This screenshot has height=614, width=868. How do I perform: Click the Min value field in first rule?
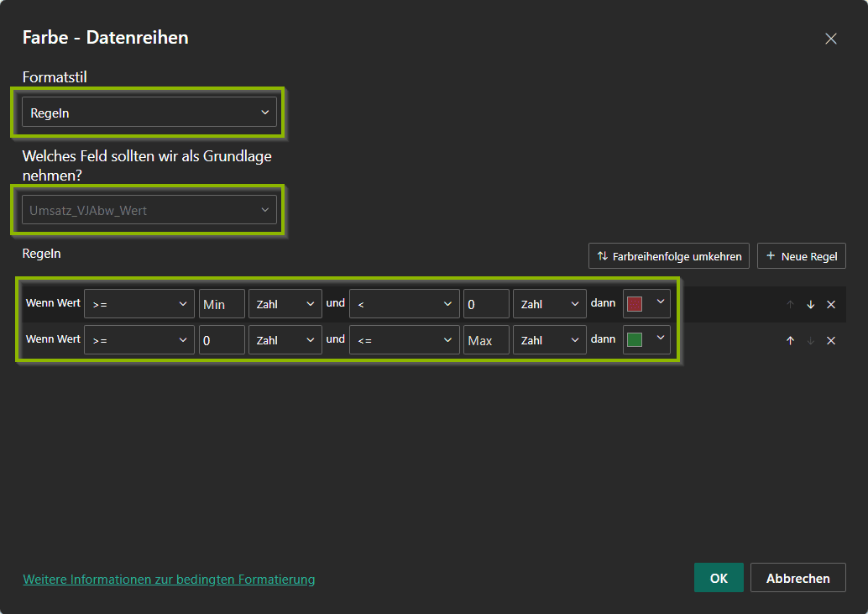[x=222, y=304]
